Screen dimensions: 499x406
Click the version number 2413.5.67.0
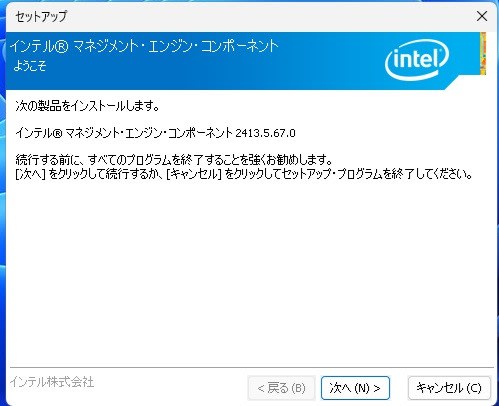click(x=265, y=133)
